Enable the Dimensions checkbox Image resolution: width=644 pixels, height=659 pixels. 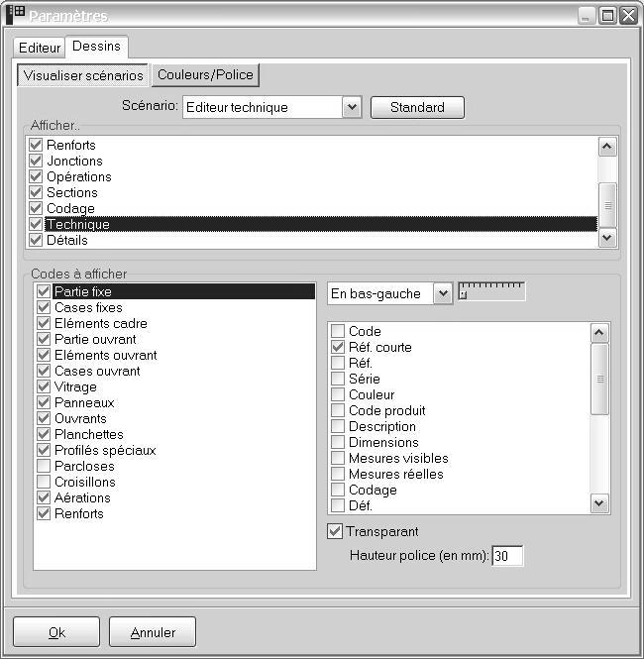point(338,442)
